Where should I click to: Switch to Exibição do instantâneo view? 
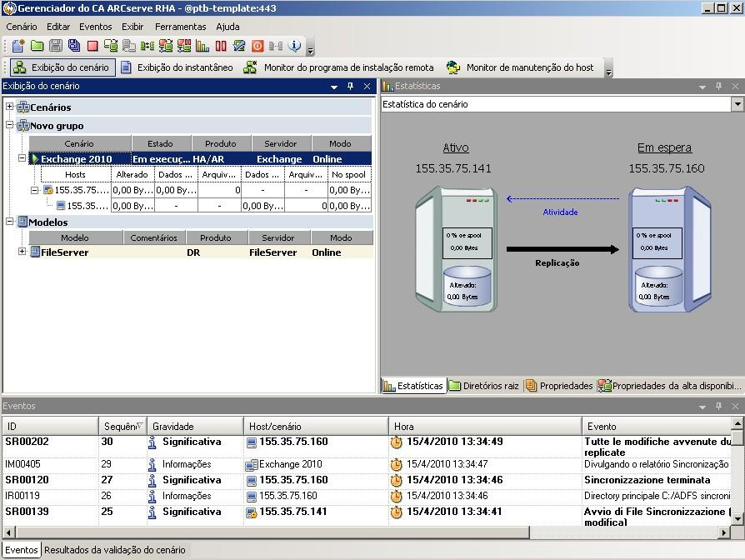coord(176,67)
